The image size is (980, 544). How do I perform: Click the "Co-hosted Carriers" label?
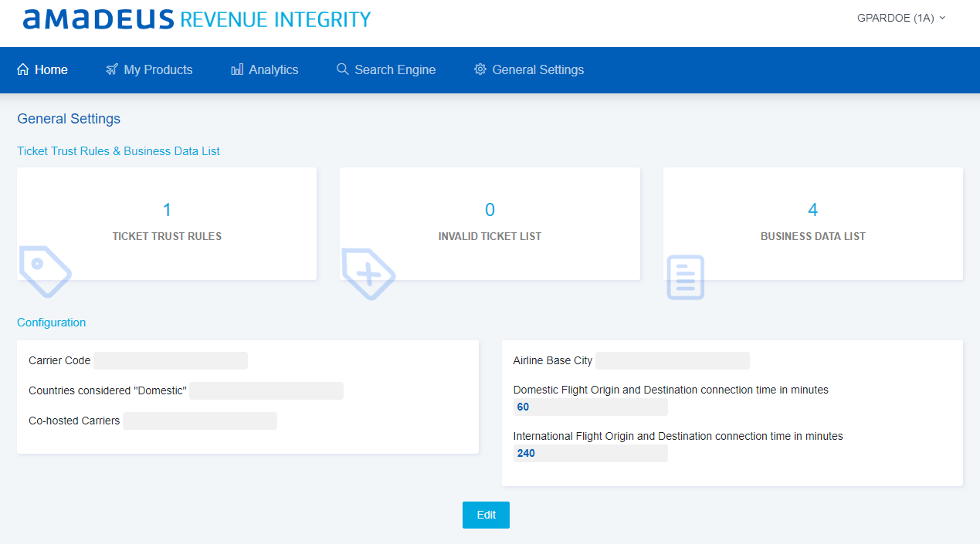pyautogui.click(x=74, y=421)
